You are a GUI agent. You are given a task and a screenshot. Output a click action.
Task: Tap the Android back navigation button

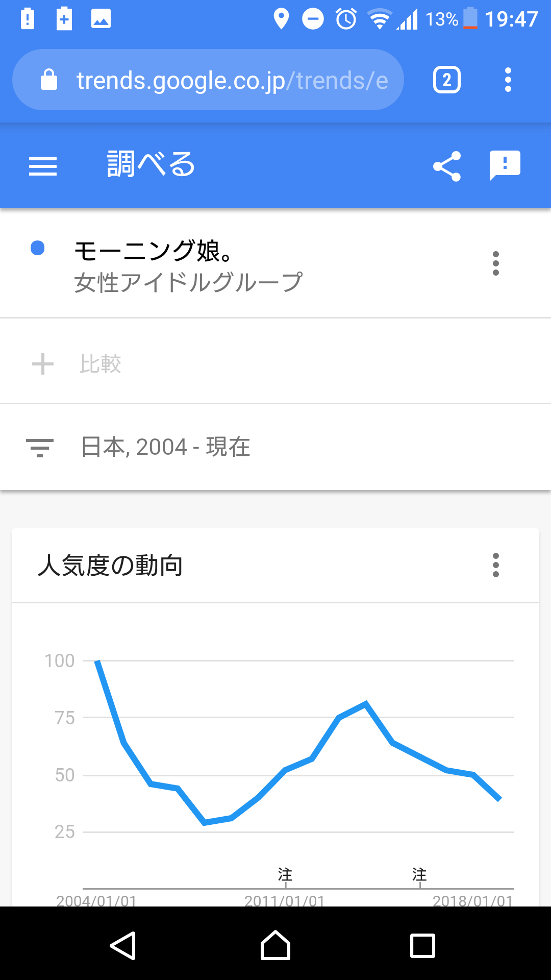[x=123, y=946]
